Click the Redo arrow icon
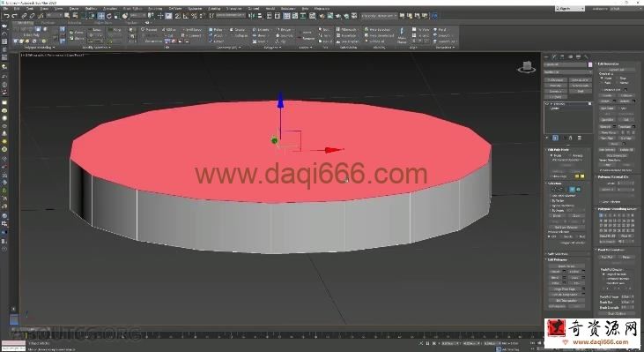The width and height of the screenshot is (644, 352). tap(14, 16)
